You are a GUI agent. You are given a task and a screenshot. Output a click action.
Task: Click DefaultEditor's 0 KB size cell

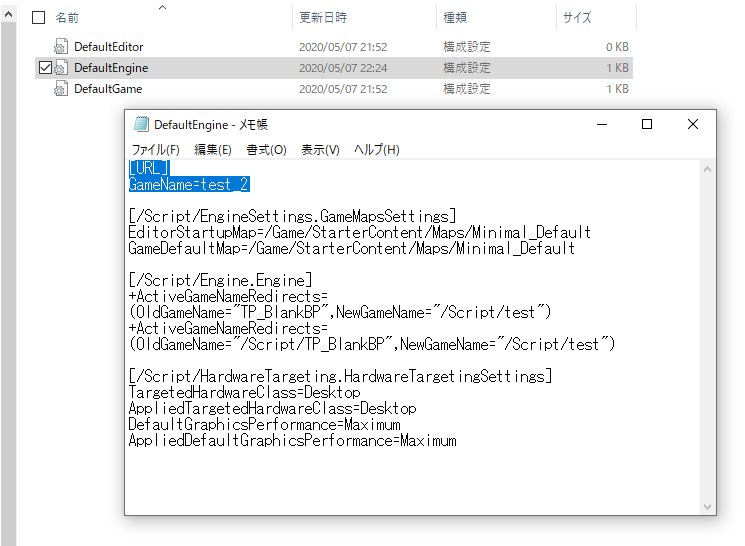pyautogui.click(x=617, y=47)
